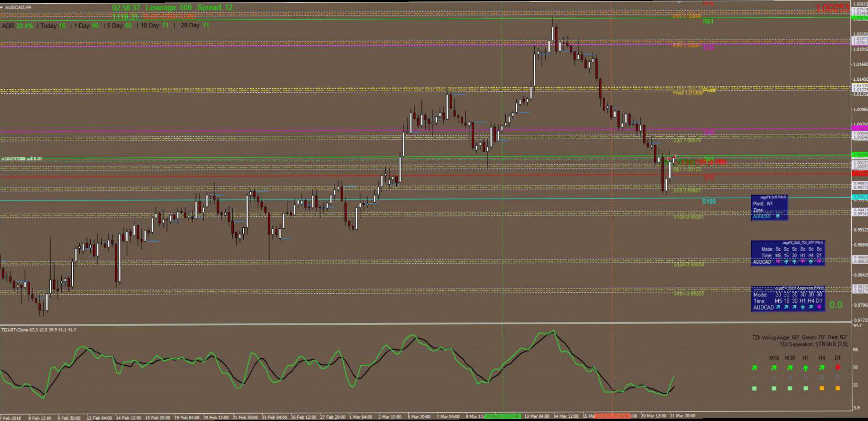Click the TDI-RT-Clone indicator label
This screenshot has height=421, width=868.
[38, 330]
